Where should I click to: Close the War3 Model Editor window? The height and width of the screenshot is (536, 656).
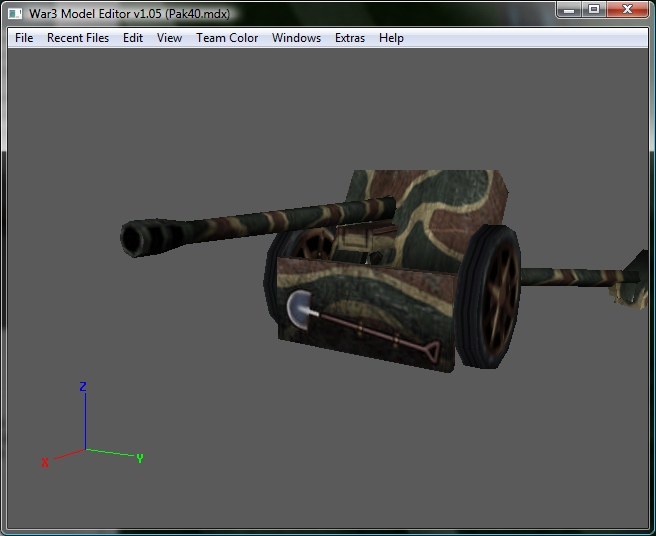pyautogui.click(x=627, y=10)
